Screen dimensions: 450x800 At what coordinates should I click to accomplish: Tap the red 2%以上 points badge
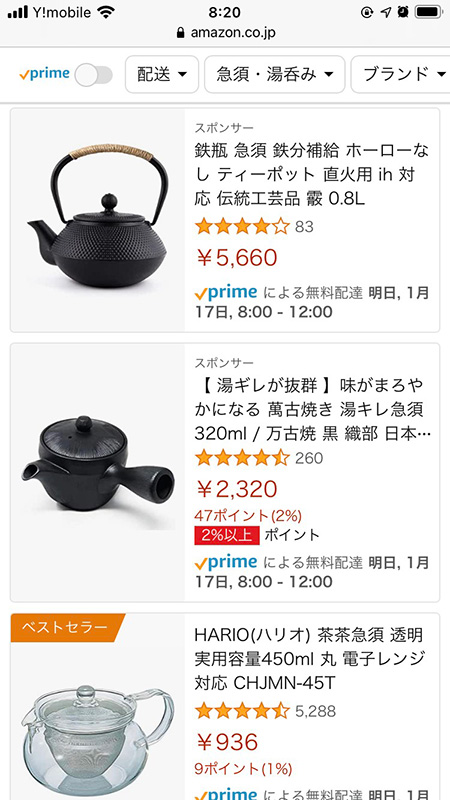click(227, 535)
